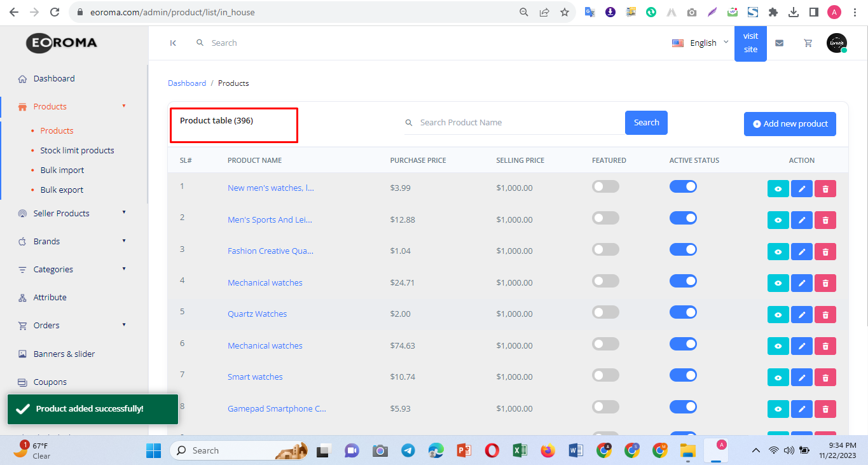Click the edit pencil icon for row 2
The width and height of the screenshot is (868, 465).
tap(802, 220)
